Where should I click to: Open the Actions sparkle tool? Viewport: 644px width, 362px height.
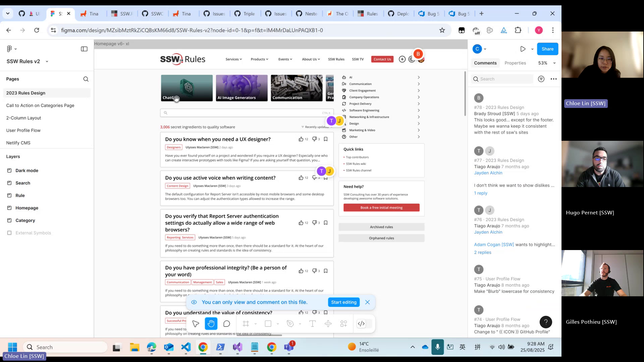click(328, 324)
